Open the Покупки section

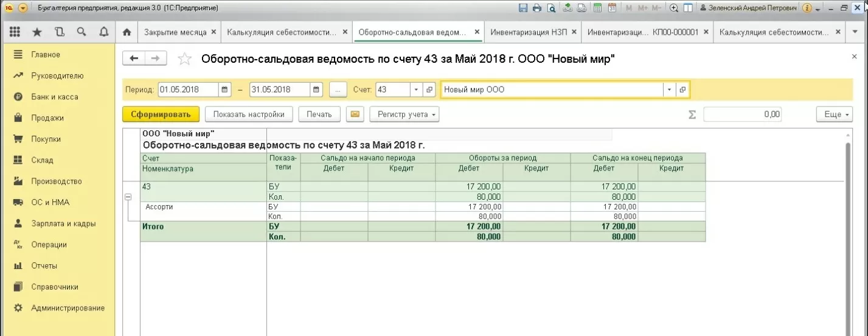[46, 139]
